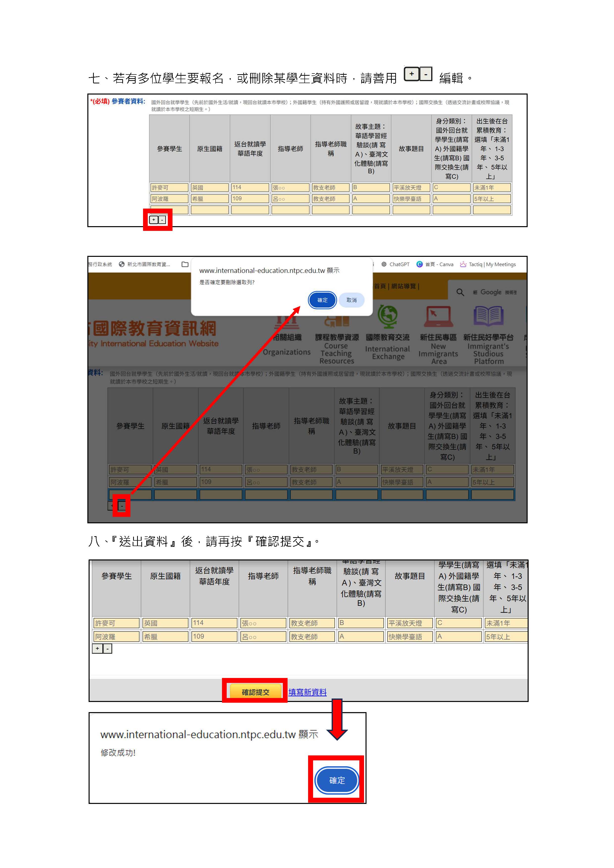Open Immigrant's Studious Platform book icon
614x868 pixels.
488,316
